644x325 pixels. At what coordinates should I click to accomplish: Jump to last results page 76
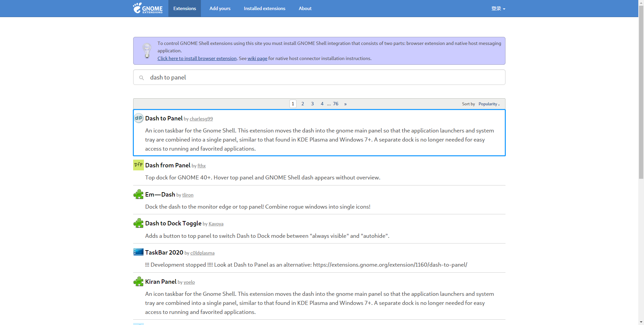[x=336, y=104]
